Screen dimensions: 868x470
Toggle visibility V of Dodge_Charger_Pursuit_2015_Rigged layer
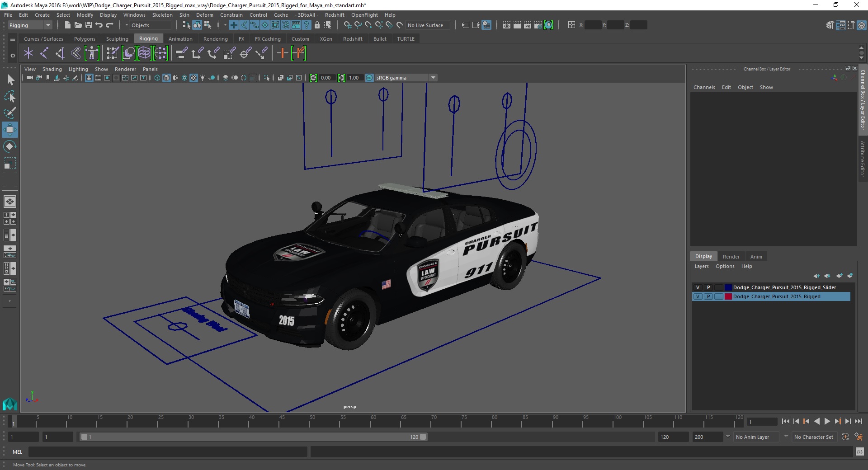pyautogui.click(x=698, y=296)
